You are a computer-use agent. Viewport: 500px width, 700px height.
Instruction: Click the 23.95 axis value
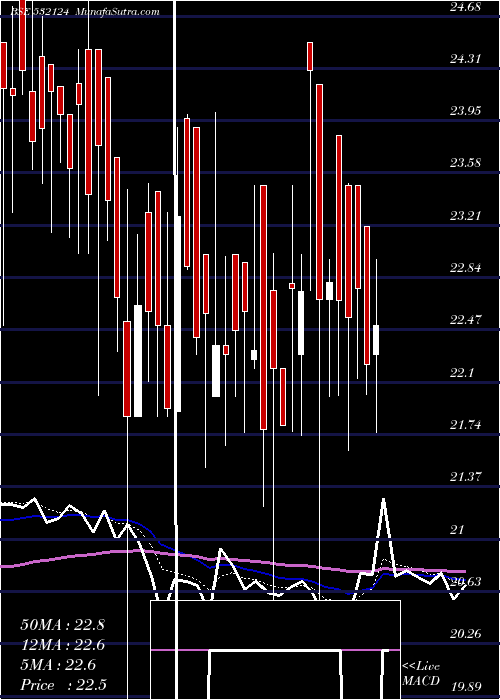465,111
